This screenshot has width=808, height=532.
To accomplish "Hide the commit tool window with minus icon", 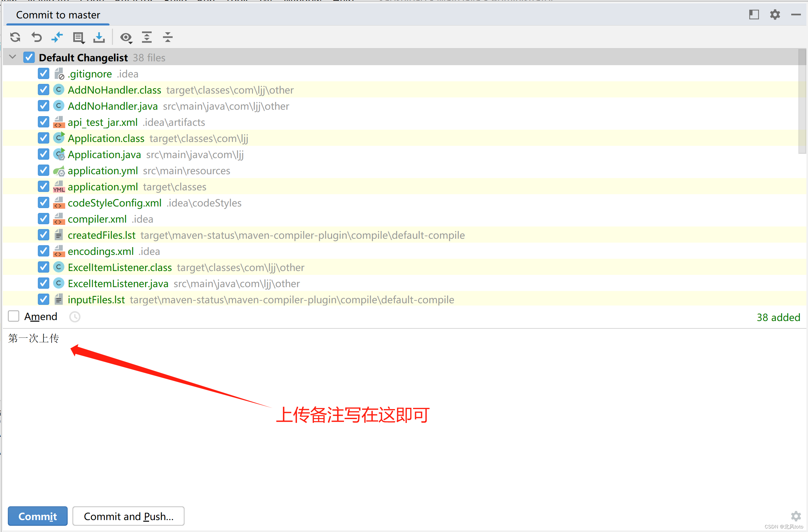I will [796, 15].
